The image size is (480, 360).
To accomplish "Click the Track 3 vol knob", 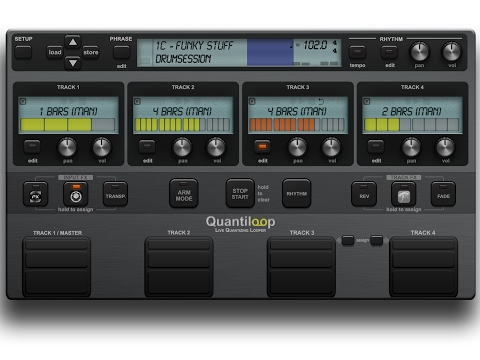I will 332,147.
